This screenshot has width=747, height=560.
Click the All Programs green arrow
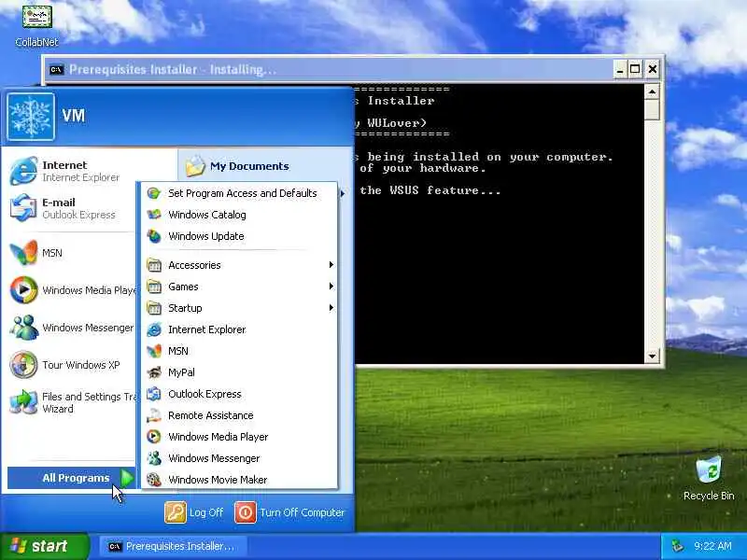[127, 478]
